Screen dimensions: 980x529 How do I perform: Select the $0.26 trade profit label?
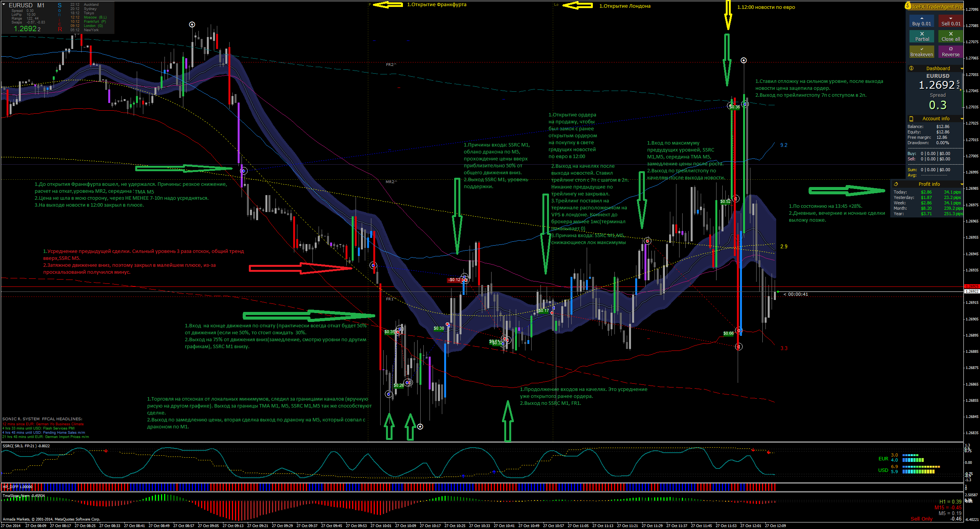399,385
